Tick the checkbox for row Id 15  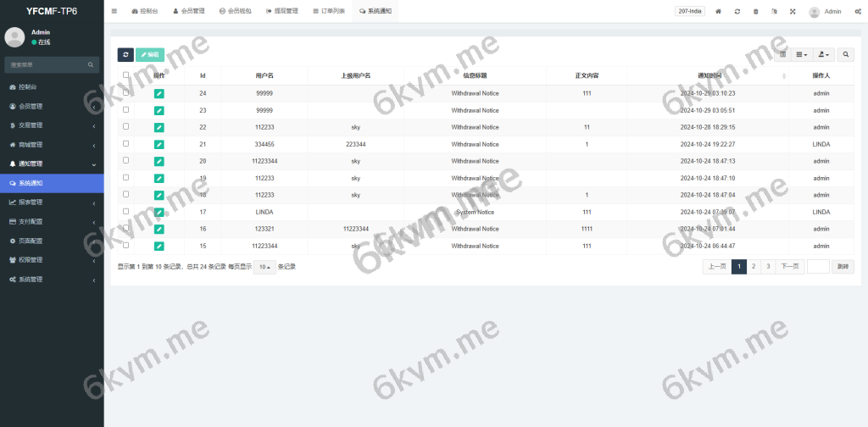pyautogui.click(x=126, y=246)
